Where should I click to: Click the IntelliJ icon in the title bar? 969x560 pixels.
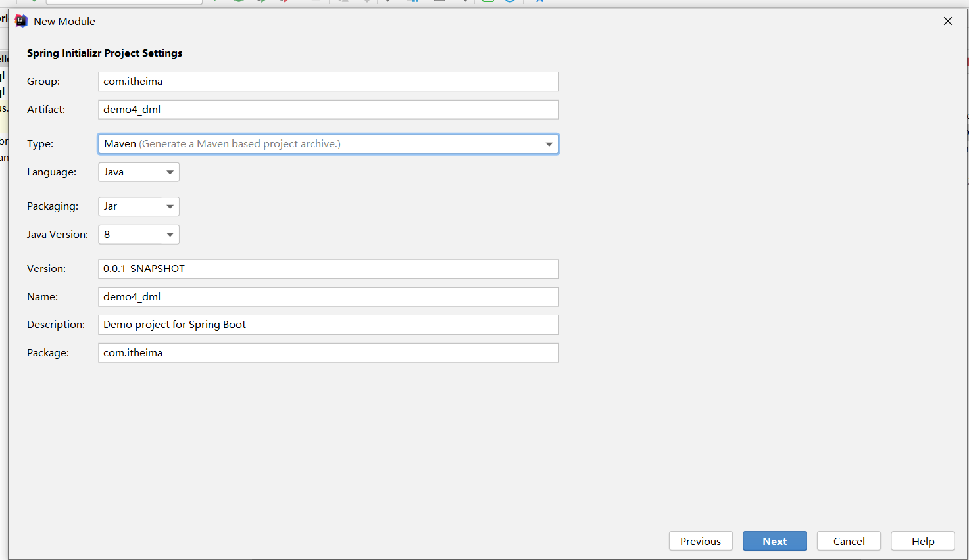21,21
